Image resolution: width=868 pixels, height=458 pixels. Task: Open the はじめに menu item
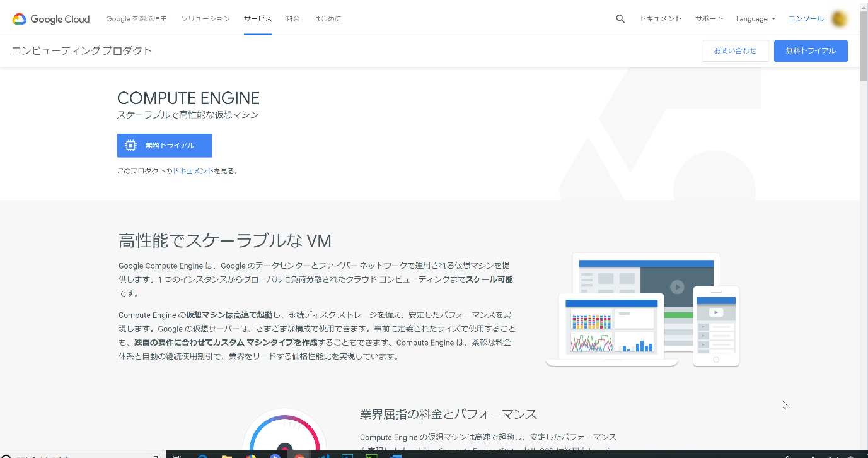328,19
